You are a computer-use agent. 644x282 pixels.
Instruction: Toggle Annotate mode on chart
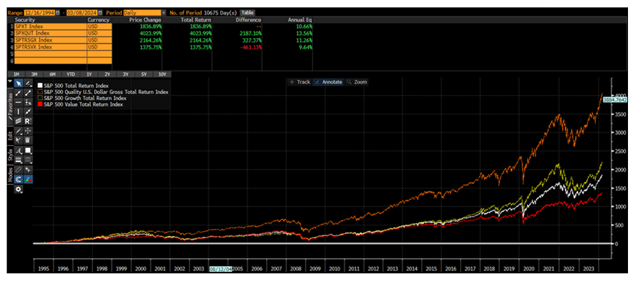328,82
